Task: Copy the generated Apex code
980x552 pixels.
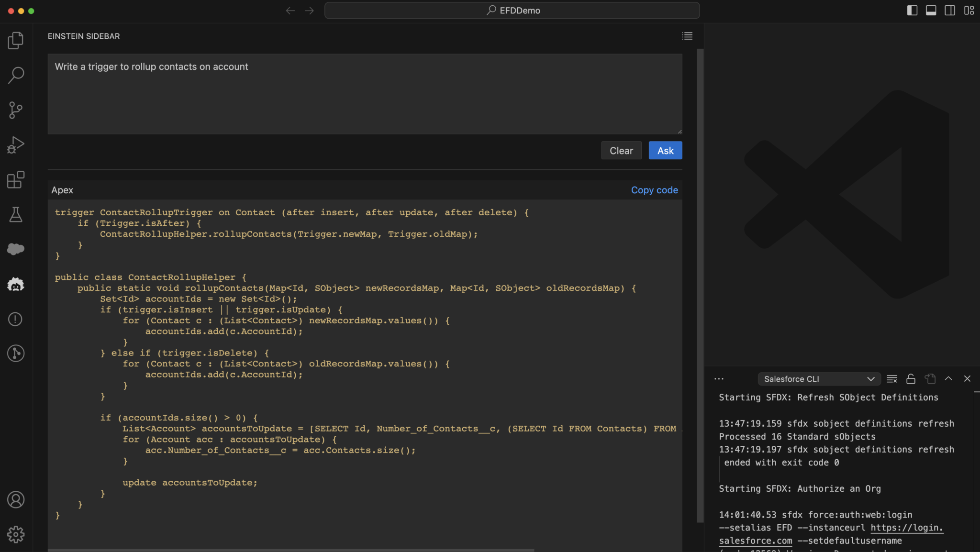Action: coord(654,189)
